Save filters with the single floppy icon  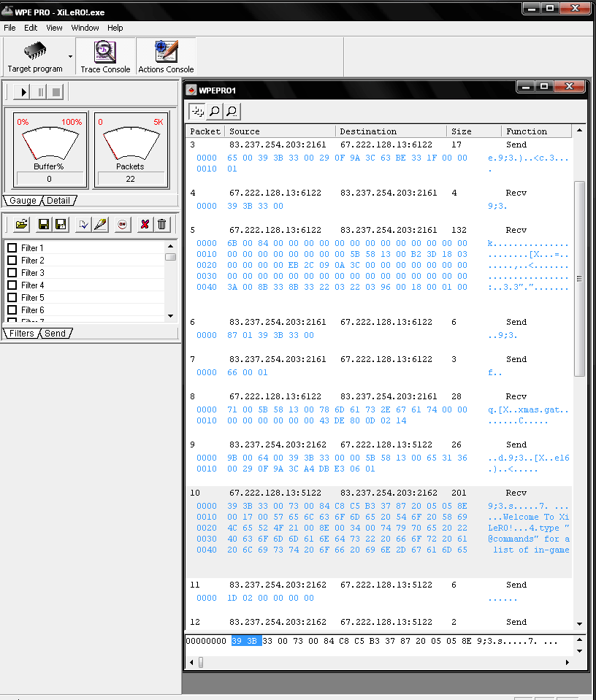pos(43,224)
